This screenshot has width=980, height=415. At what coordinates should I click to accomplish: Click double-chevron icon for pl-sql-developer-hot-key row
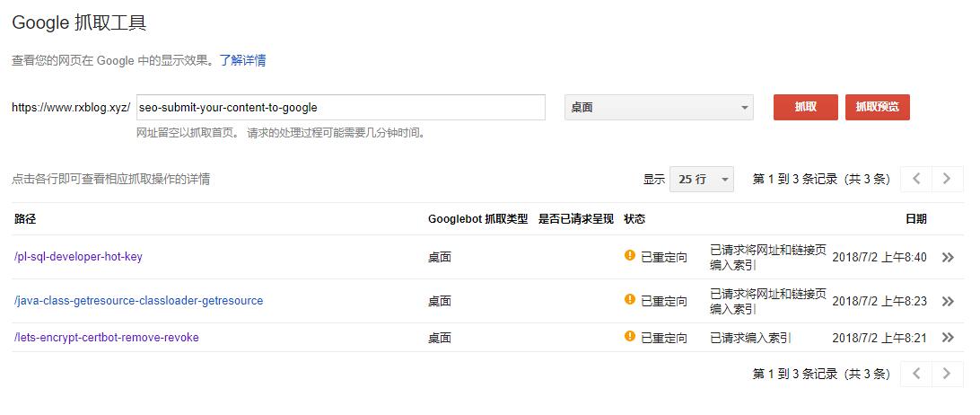[947, 258]
